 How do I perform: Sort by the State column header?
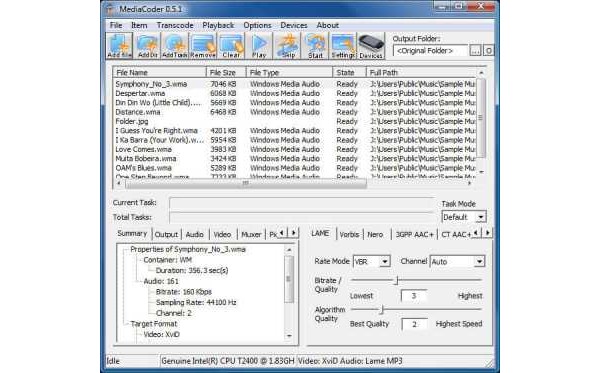[x=349, y=72]
